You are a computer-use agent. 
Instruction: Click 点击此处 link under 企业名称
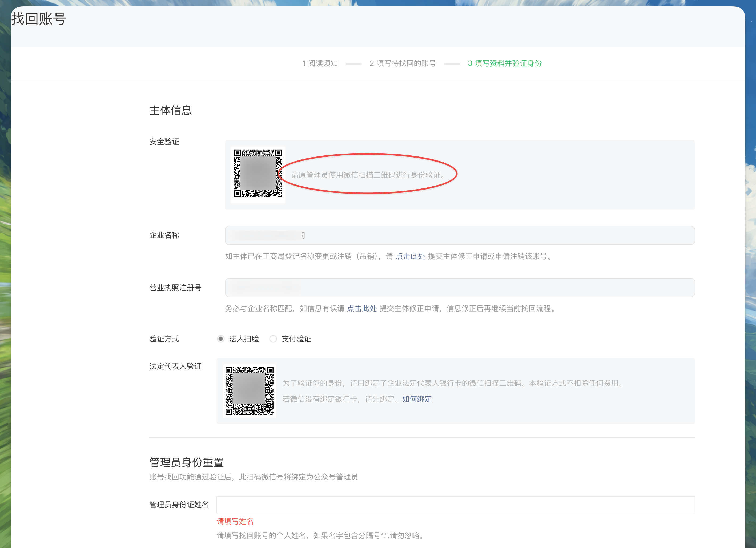(x=410, y=256)
